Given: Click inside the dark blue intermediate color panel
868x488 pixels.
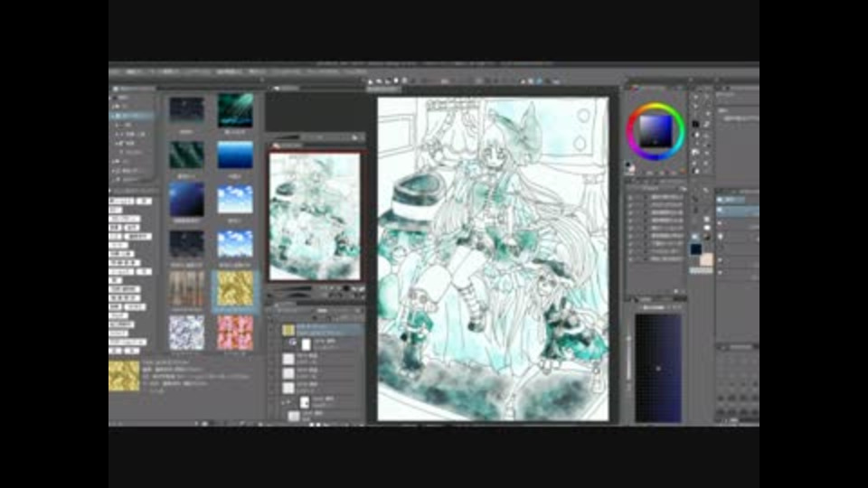Looking at the screenshot, I should point(657,368).
